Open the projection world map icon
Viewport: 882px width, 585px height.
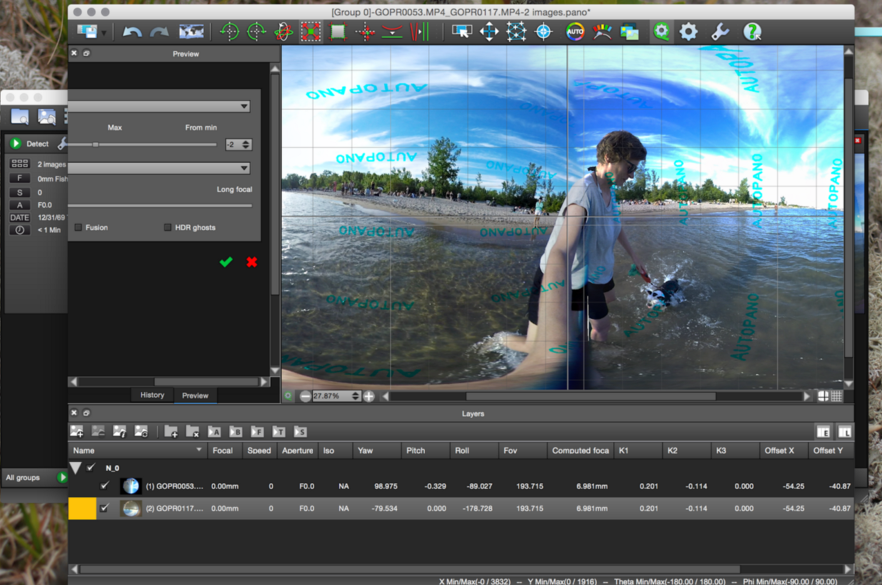pyautogui.click(x=191, y=32)
